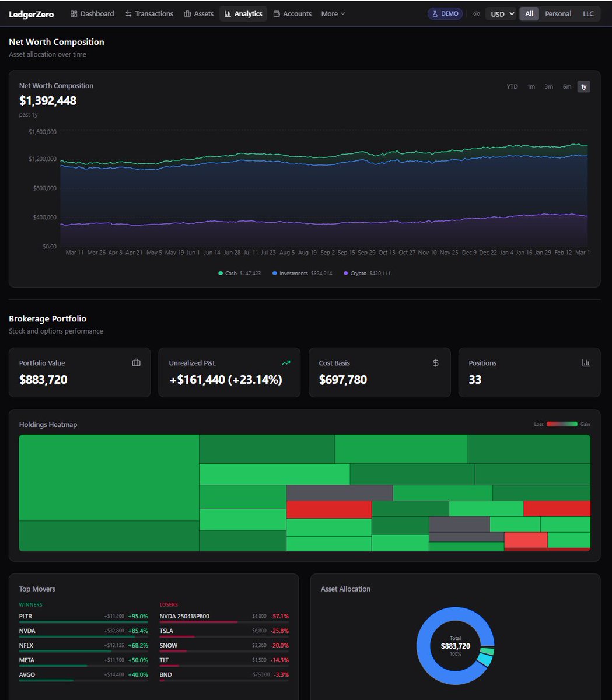Click the $697,780 Cost Basis value

pos(343,380)
